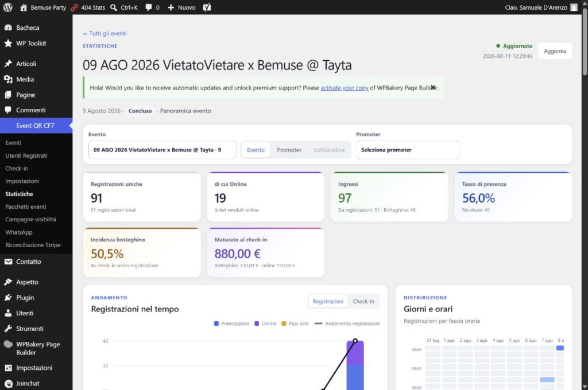Screen dimensions: 588x390
Task: Open the Event QR CF7 menu
Action: click(36, 126)
